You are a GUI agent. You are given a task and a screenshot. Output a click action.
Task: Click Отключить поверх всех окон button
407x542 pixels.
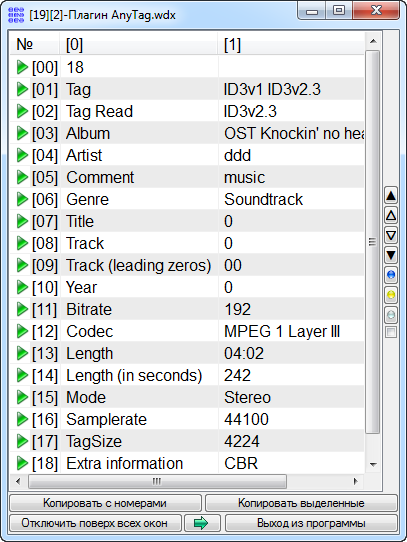tap(95, 523)
